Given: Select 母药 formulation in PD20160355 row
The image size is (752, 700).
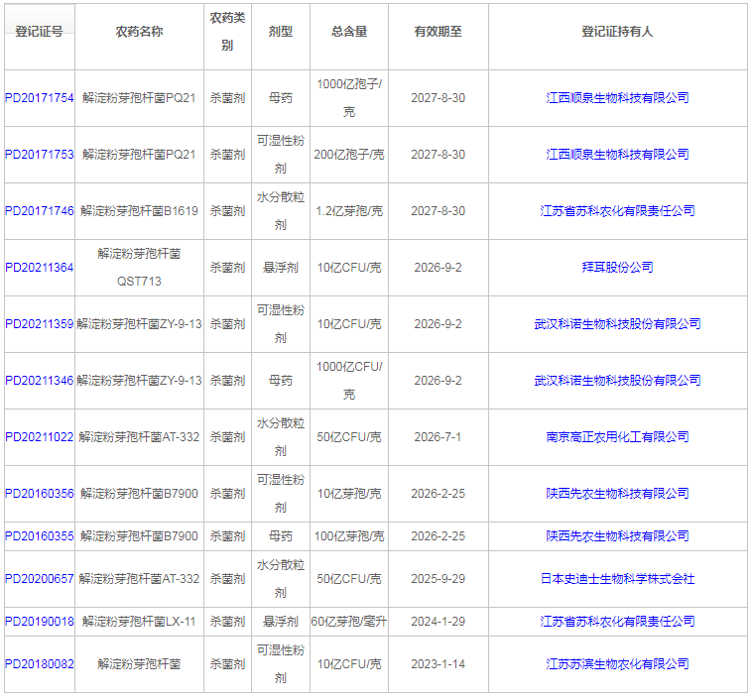Looking at the screenshot, I should coord(281,536).
